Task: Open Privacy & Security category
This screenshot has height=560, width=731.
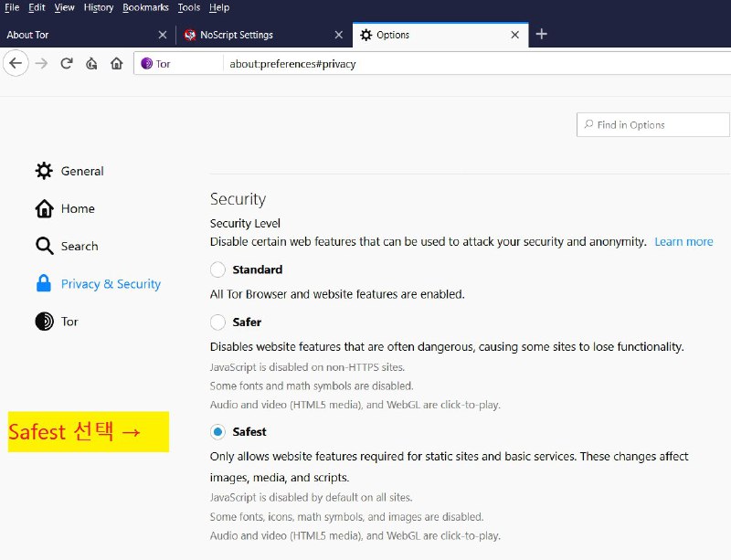Action: [x=99, y=283]
